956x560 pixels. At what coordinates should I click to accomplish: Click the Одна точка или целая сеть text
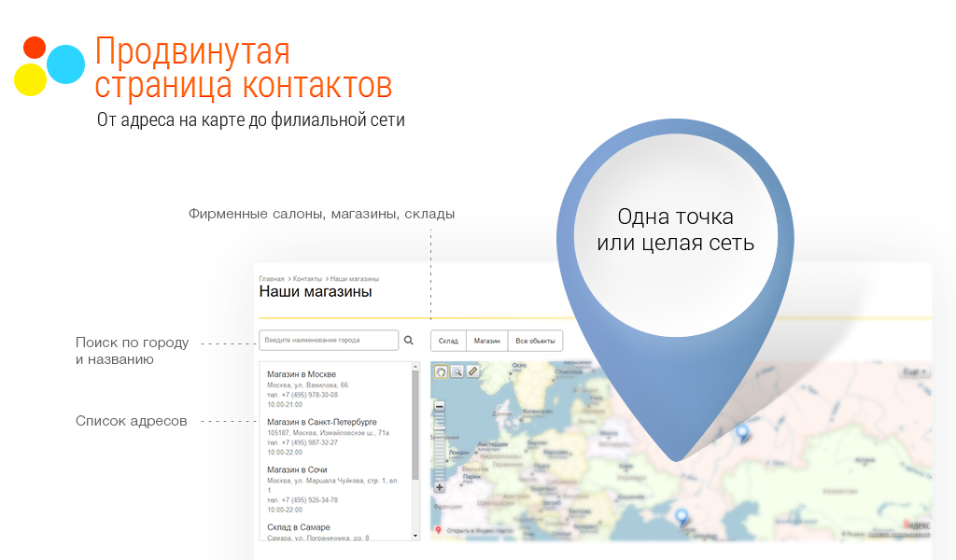[x=676, y=230]
